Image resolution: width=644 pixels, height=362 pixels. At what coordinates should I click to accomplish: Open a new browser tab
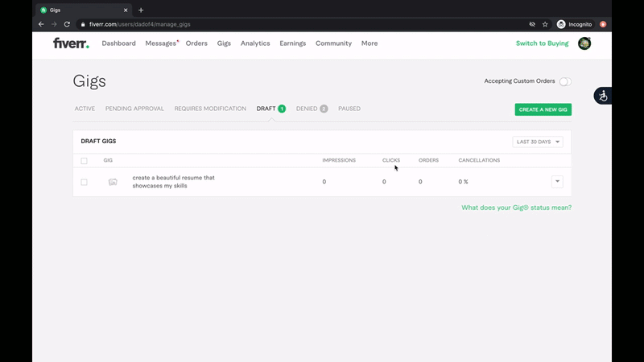coord(141,10)
